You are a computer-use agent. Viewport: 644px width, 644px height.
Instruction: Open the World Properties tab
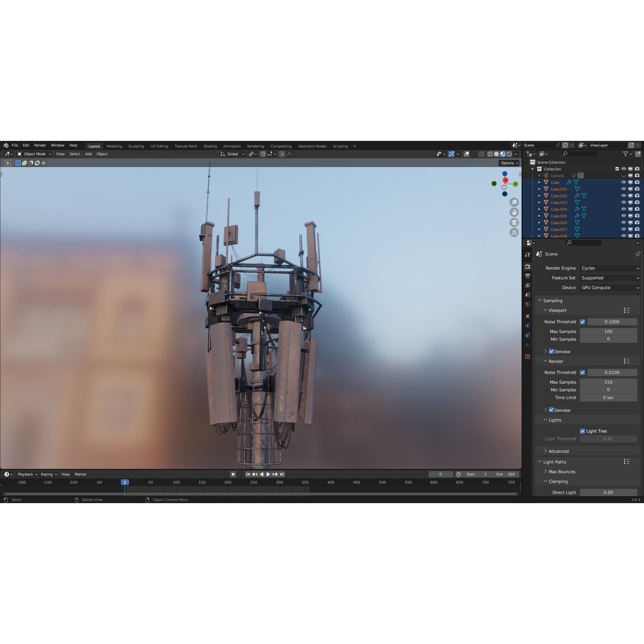(528, 304)
